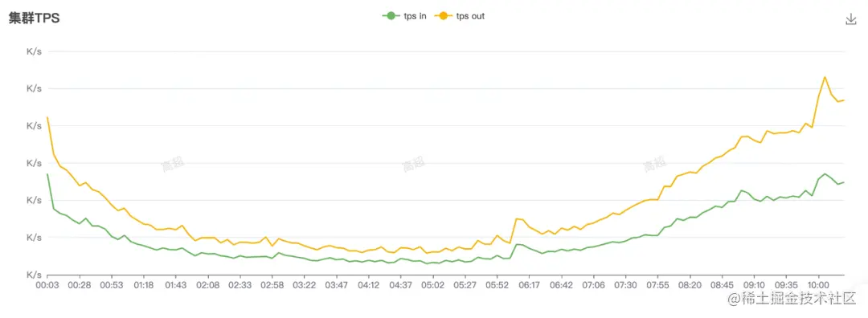This screenshot has width=868, height=318.
Task: Click the 02:58 time axis label
Action: (x=272, y=285)
